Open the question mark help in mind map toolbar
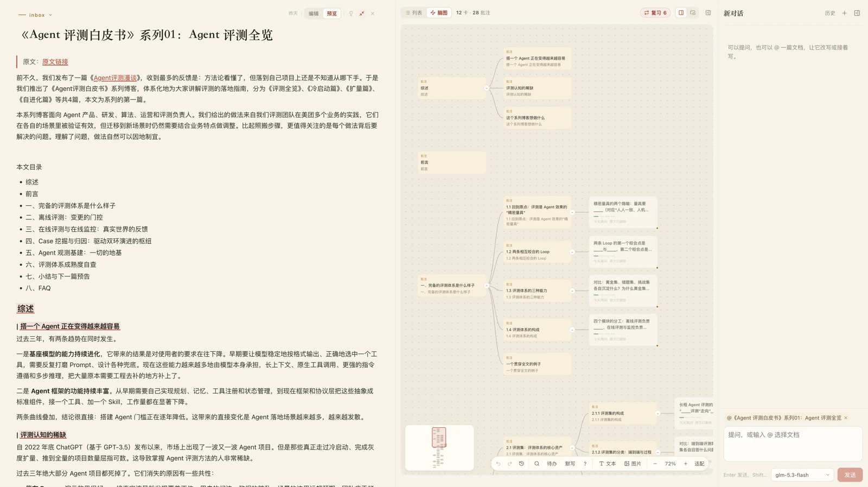The width and height of the screenshot is (868, 487). [585, 464]
